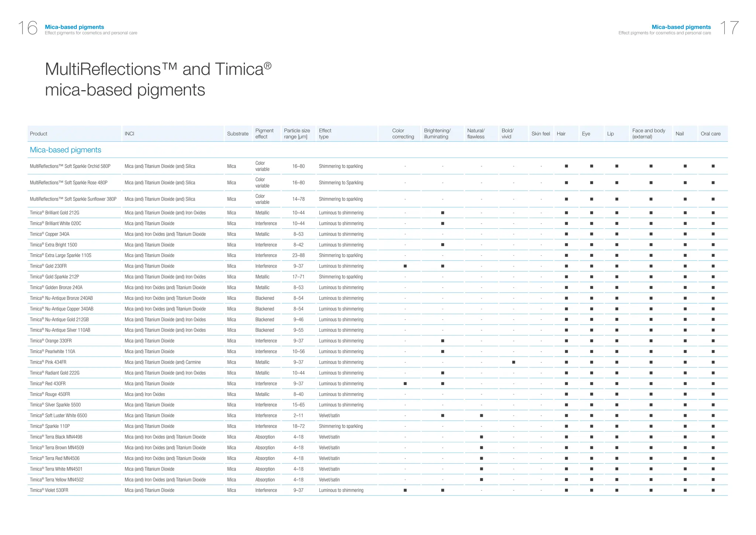Screen dimensions: 756x535
Task: Click the Color correcting mark for Timica Violet 530FR
Action: pos(405,490)
